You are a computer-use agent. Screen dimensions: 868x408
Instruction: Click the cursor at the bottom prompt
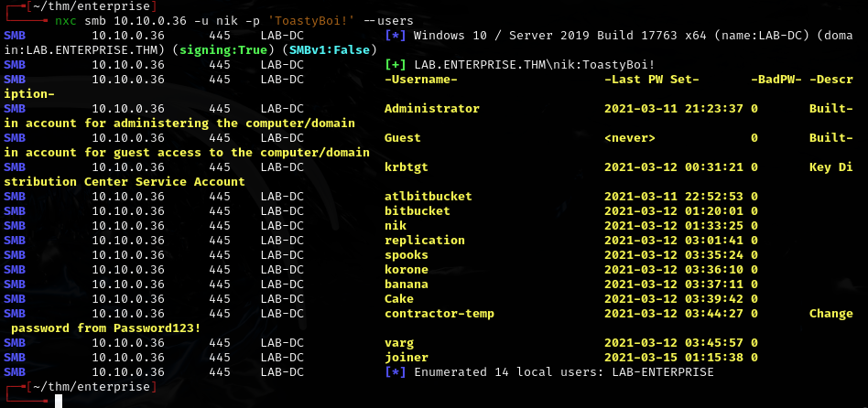59,401
